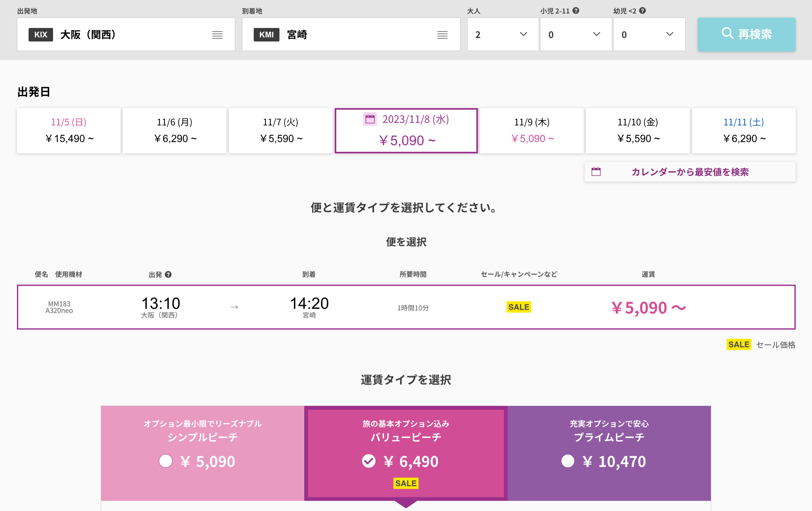
Task: Choose the プライムピーチ fare card
Action: pyautogui.click(x=609, y=453)
